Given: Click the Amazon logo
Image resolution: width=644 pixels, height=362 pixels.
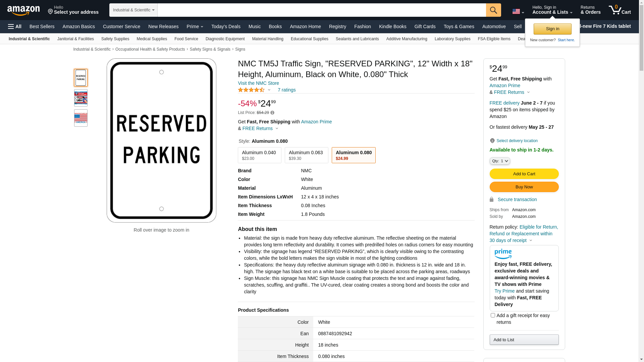Looking at the screenshot, I should pos(23,11).
